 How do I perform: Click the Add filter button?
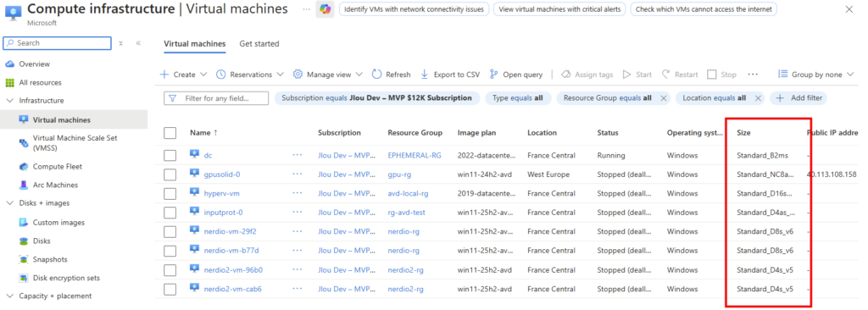tap(798, 98)
